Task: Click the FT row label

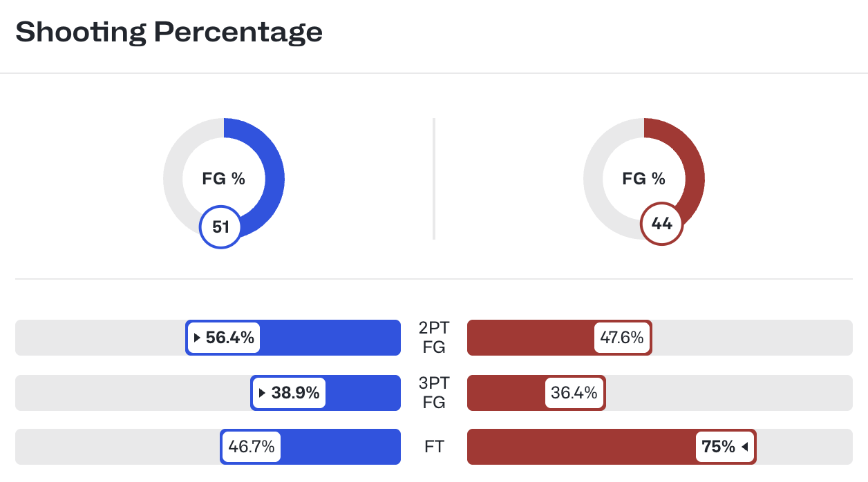Action: click(433, 447)
